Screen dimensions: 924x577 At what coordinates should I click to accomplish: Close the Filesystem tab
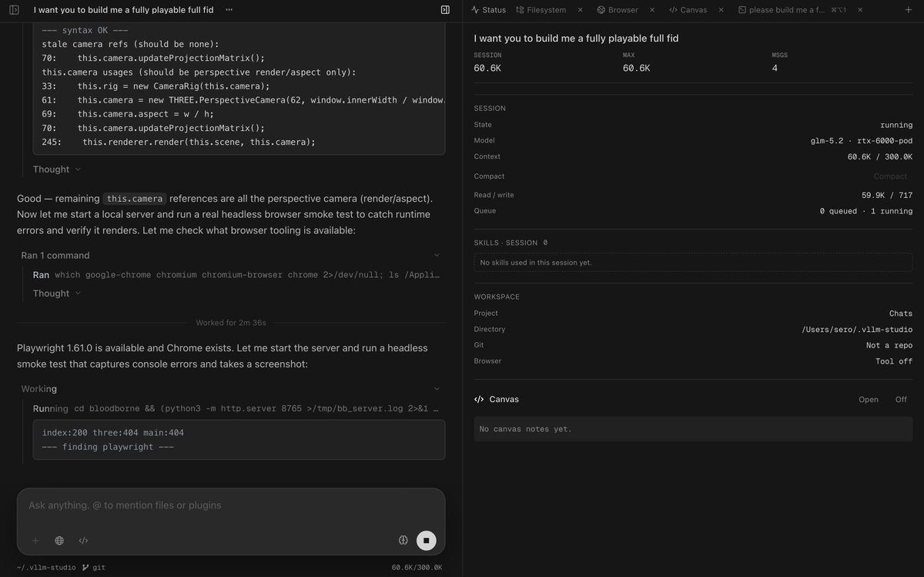[x=580, y=10]
